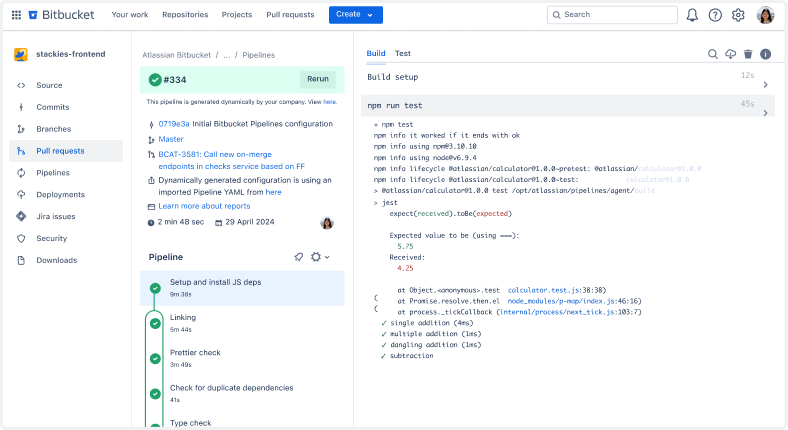
Task: Click the pipeline tag icon
Action: 299,257
